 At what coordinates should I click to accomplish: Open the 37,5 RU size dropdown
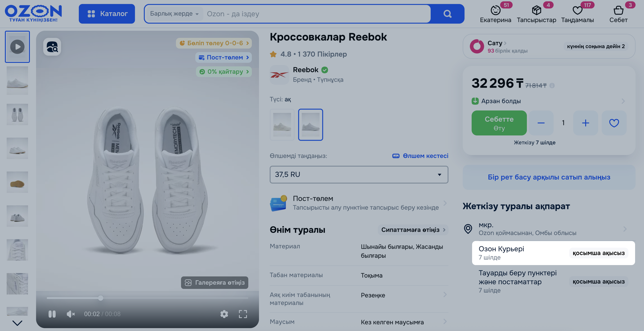pos(359,174)
